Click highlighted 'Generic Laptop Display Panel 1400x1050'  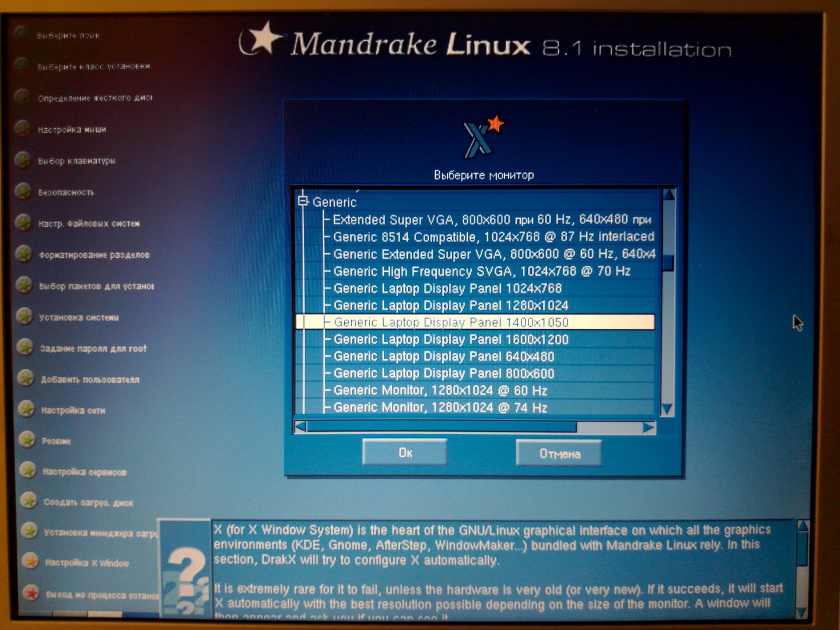click(475, 322)
